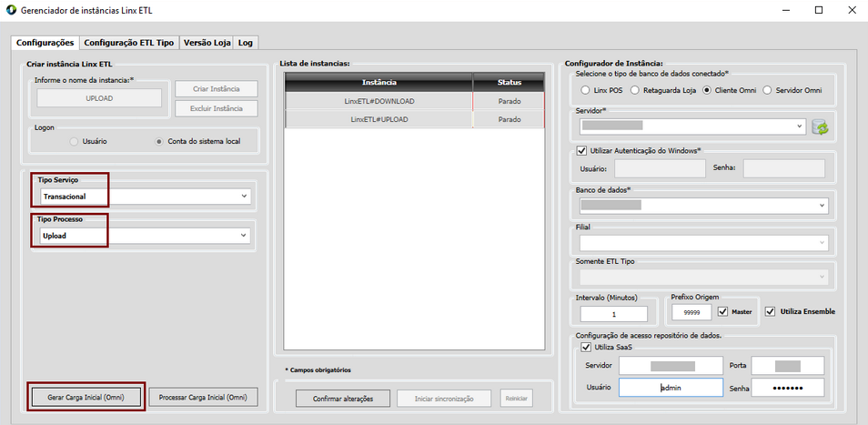The width and height of the screenshot is (868, 425).
Task: Click the Status column header
Action: tap(510, 83)
